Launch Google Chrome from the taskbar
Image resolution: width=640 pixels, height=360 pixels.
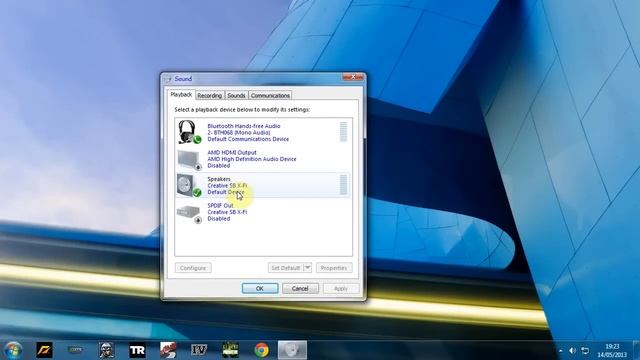[262, 350]
